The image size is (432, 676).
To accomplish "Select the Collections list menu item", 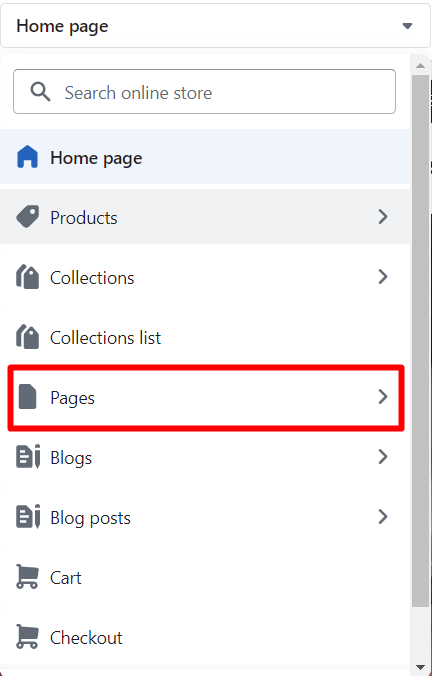I will (x=205, y=337).
